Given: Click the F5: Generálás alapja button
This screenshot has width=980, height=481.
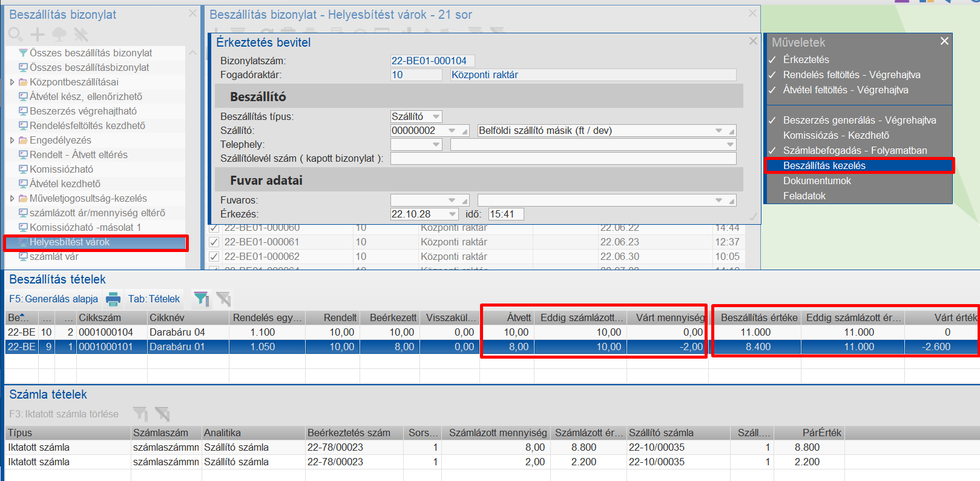Looking at the screenshot, I should [53, 299].
